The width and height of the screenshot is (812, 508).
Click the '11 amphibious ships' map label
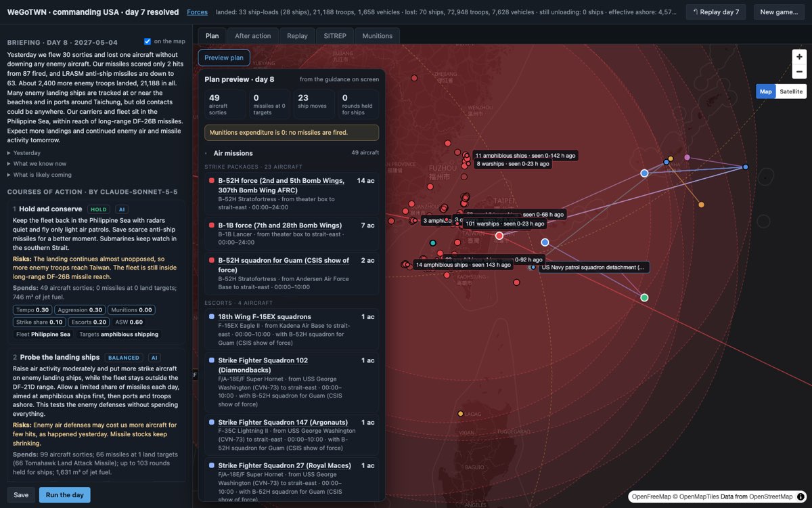coord(525,156)
